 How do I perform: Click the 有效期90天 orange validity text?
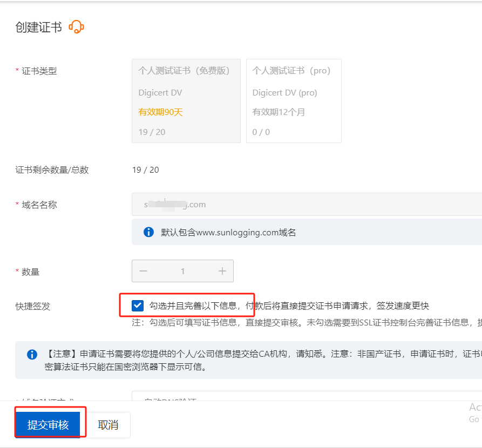[160, 112]
